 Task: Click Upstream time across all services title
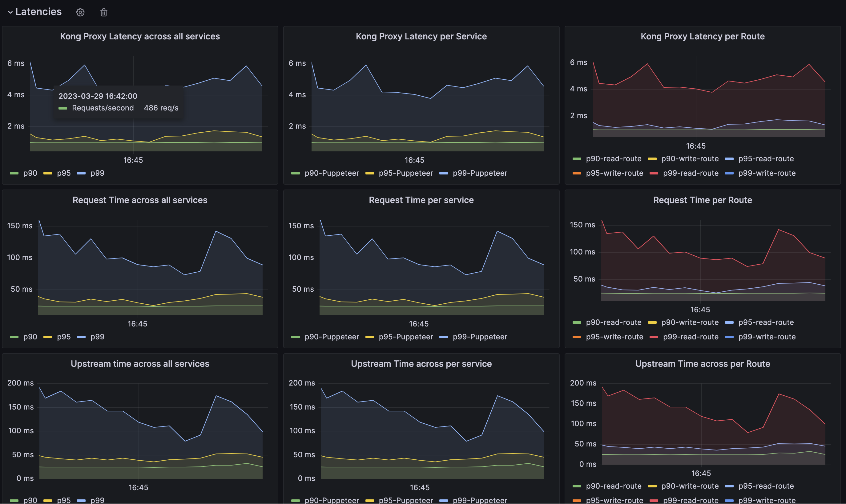point(140,364)
